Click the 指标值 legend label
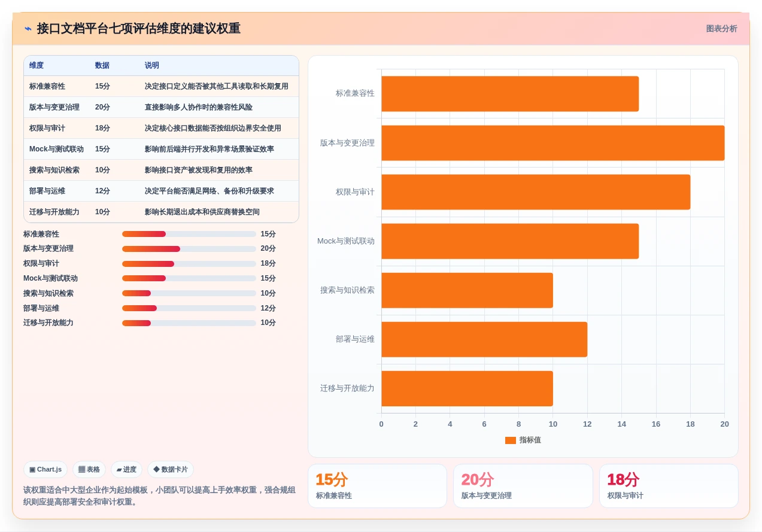The height and width of the screenshot is (532, 762). pos(530,440)
